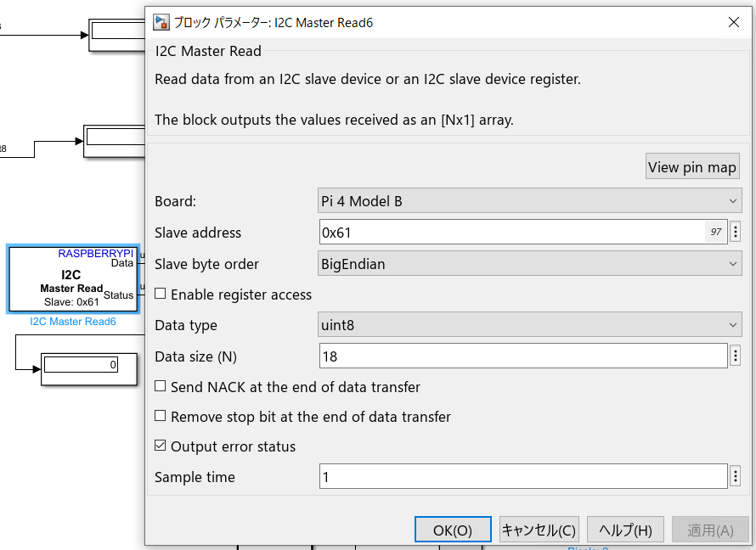
Task: Select the top Display block on canvas
Action: pos(117,35)
